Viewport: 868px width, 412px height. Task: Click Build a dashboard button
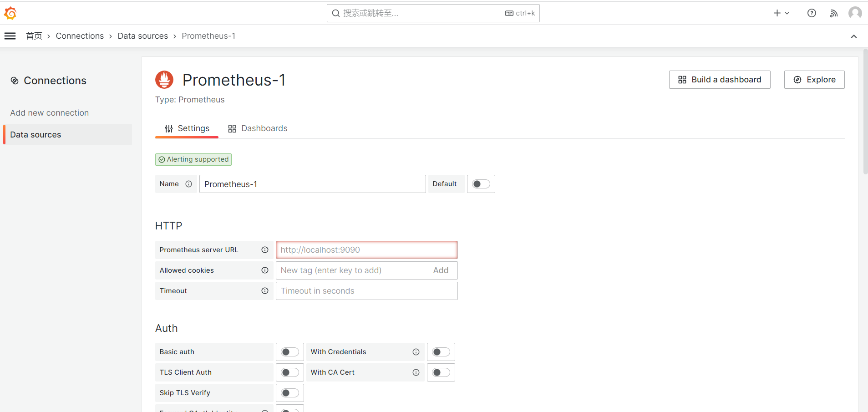pos(720,80)
